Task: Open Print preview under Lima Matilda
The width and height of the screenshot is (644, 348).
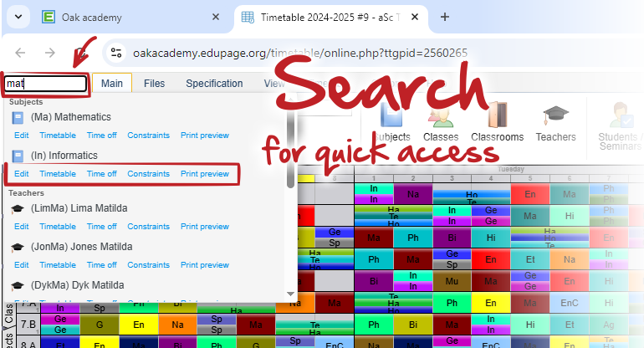Action: pyautogui.click(x=205, y=227)
